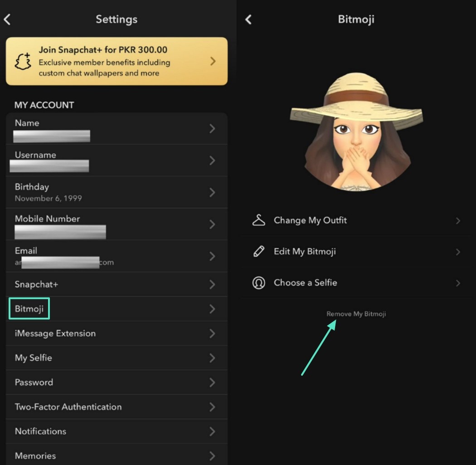Select the Email settings row
The width and height of the screenshot is (476, 465).
click(x=117, y=256)
